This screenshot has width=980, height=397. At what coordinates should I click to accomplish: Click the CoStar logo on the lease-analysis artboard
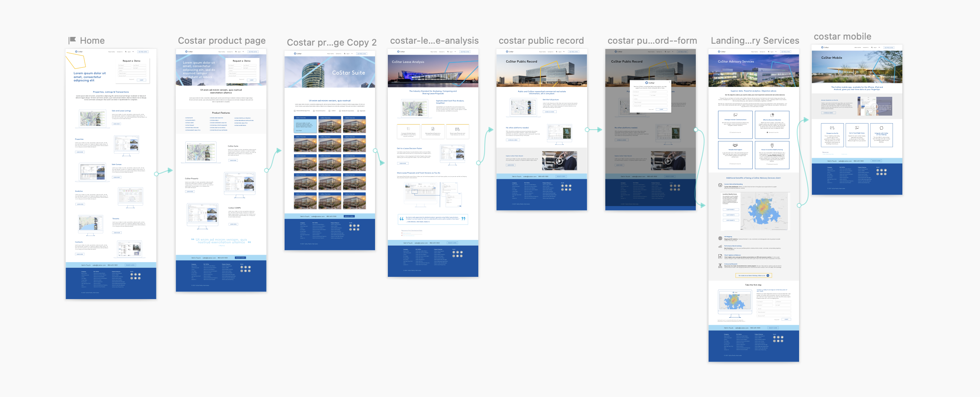click(401, 52)
